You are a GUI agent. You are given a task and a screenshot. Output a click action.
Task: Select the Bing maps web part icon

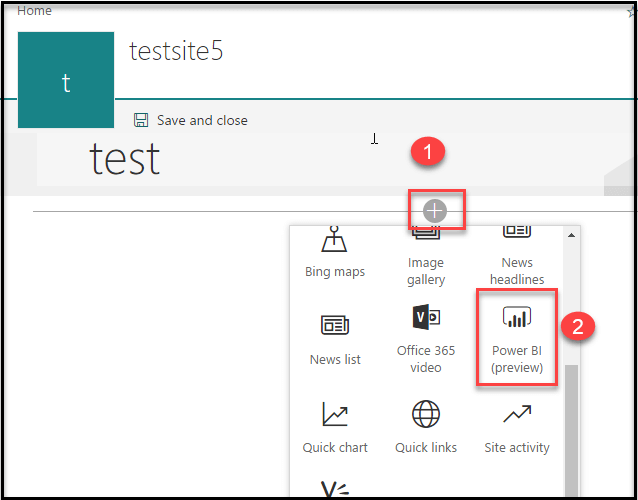tap(335, 241)
